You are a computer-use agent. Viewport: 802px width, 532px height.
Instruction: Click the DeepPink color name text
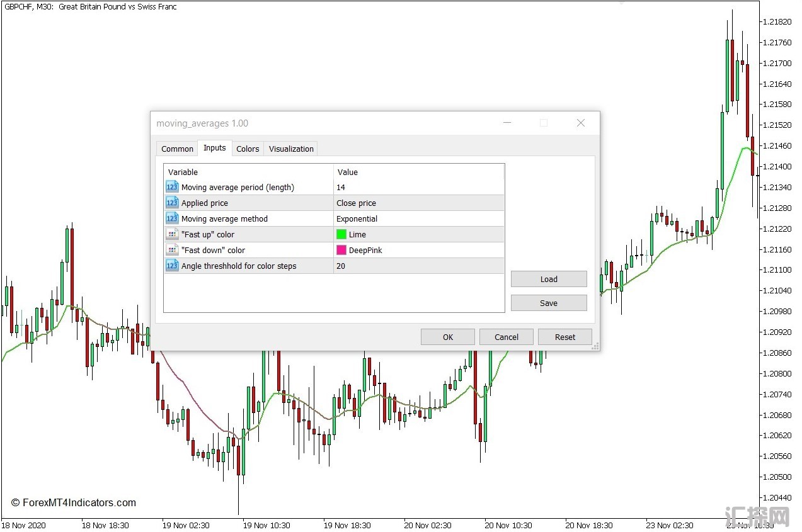[x=365, y=250]
